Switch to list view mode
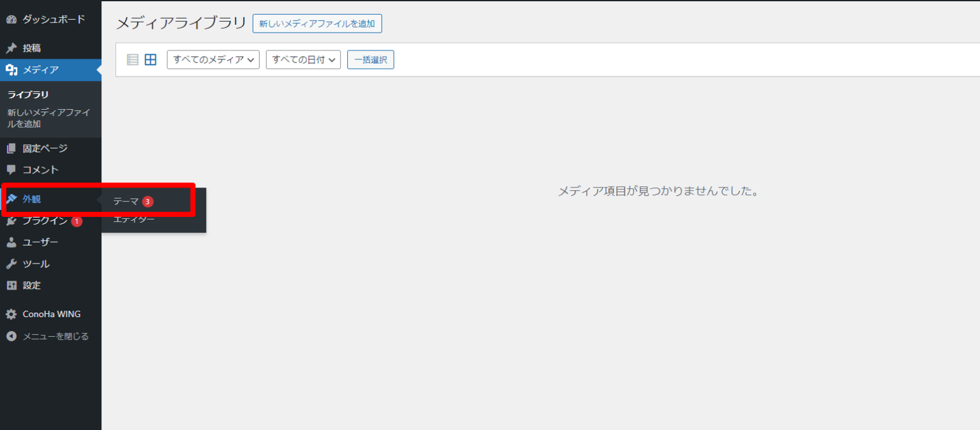The image size is (980, 430). pyautogui.click(x=133, y=60)
